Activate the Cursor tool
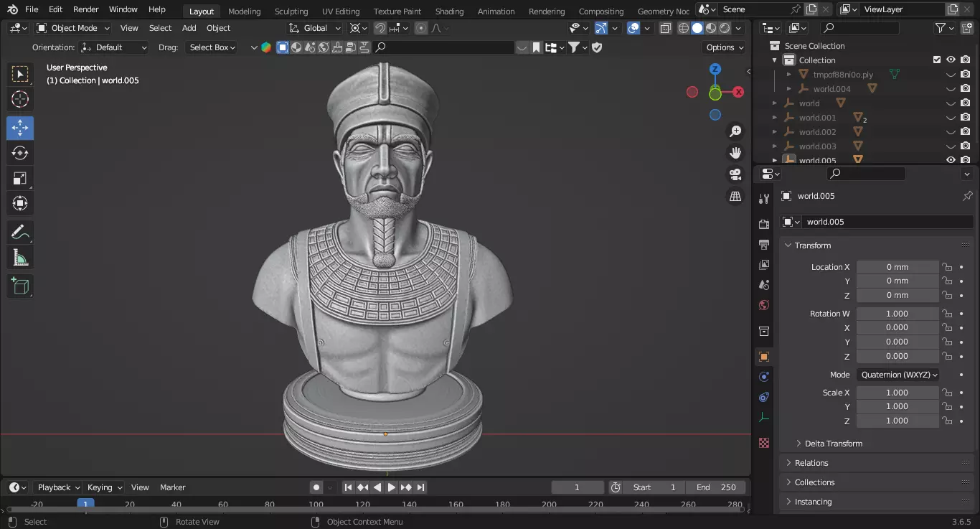The width and height of the screenshot is (980, 529). click(x=20, y=99)
